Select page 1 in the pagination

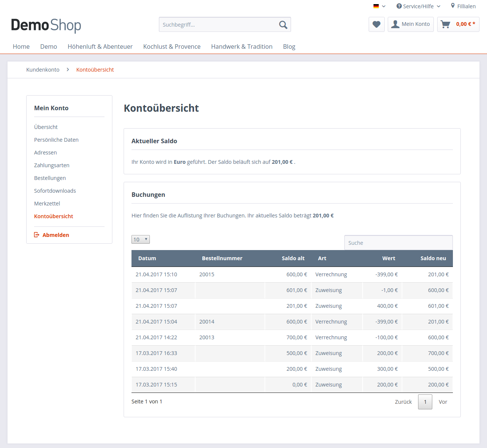coord(425,402)
